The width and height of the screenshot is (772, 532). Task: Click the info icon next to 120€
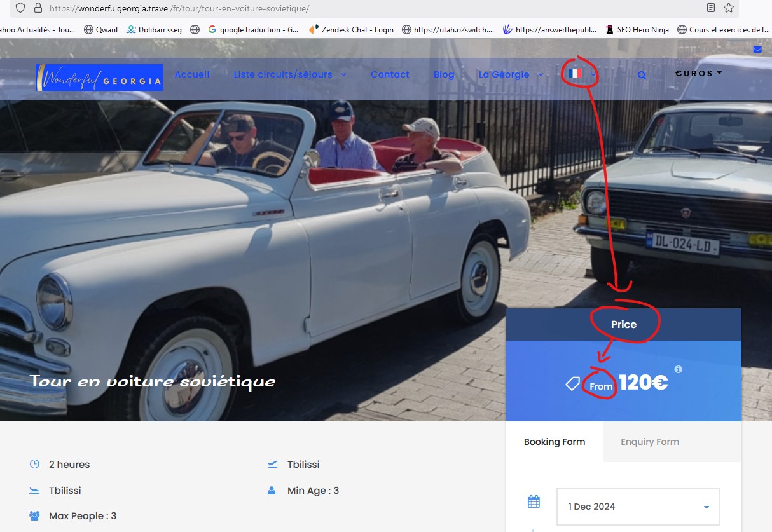pyautogui.click(x=678, y=369)
